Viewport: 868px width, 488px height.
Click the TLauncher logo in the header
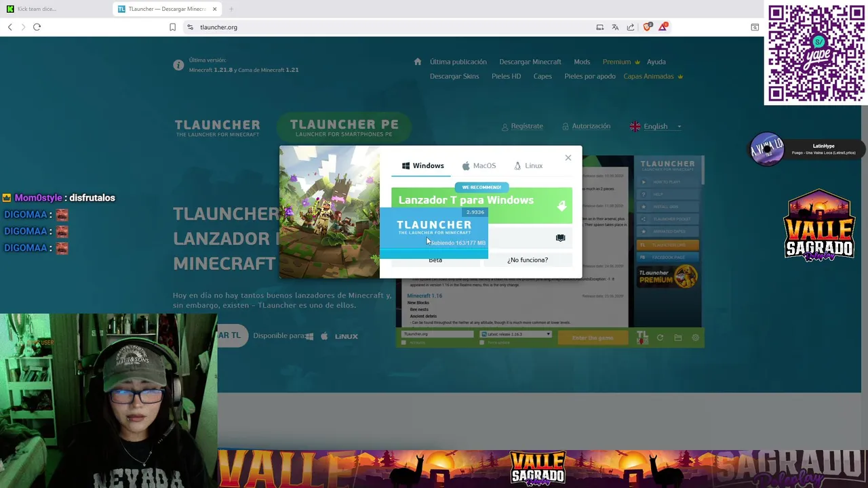(217, 127)
